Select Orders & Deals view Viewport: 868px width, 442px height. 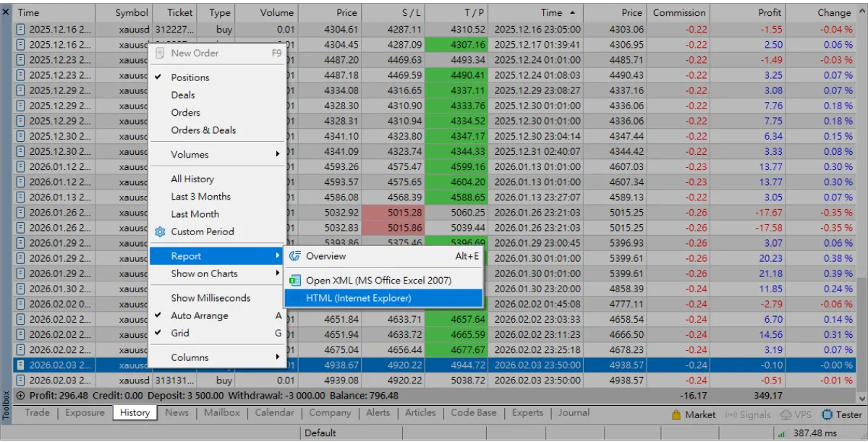click(203, 130)
